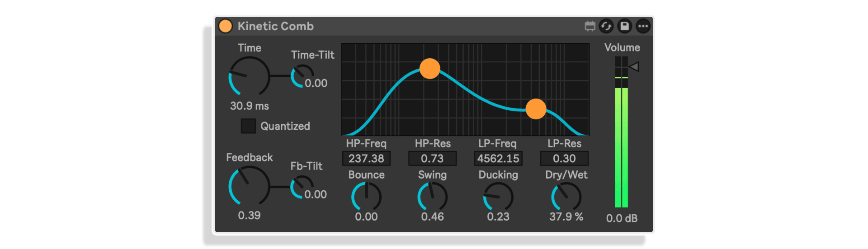Click the Time-Tilt value 0.00
Screen dimensions: 868x249
316,83
